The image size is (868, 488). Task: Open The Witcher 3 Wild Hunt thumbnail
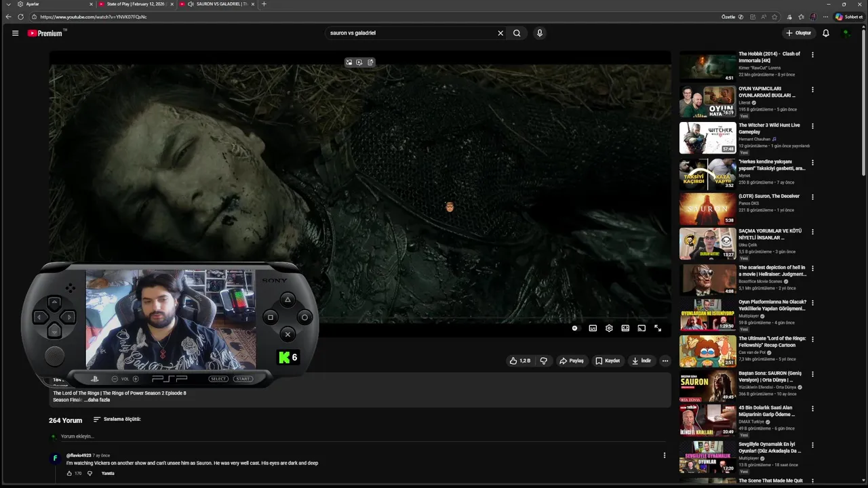pos(708,138)
